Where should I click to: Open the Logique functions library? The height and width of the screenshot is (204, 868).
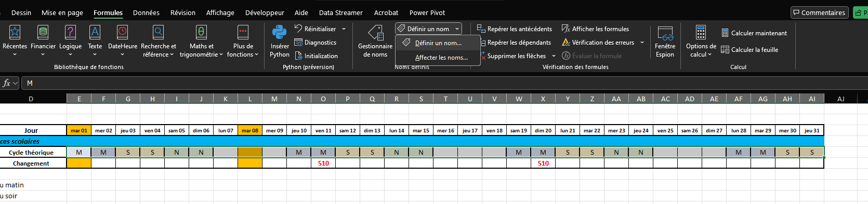coord(70,40)
